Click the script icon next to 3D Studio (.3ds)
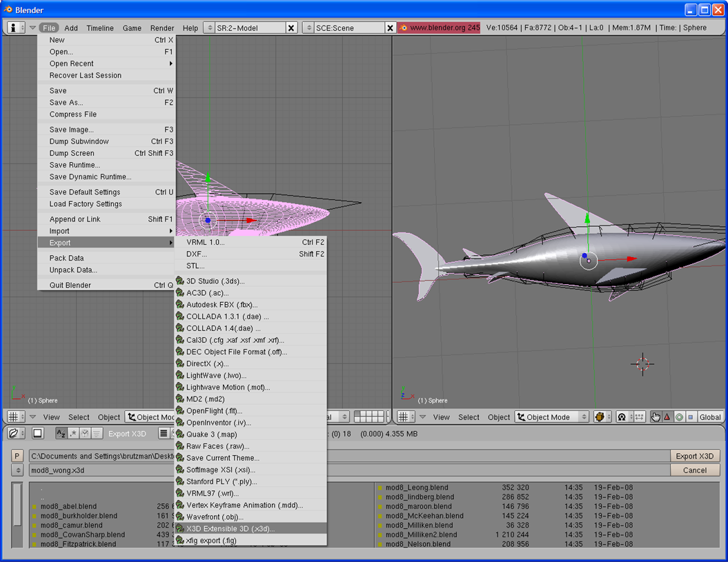The height and width of the screenshot is (562, 728). (x=180, y=281)
